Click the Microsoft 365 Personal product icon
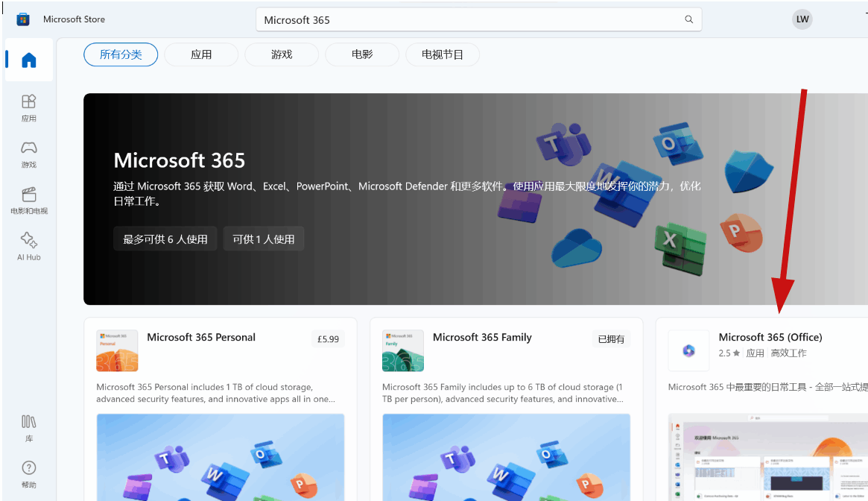The width and height of the screenshot is (868, 501). [x=117, y=351]
